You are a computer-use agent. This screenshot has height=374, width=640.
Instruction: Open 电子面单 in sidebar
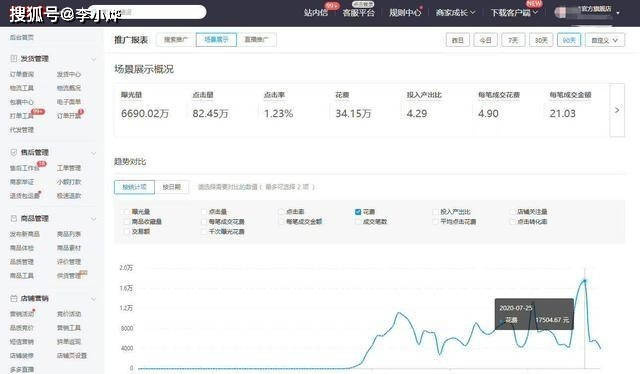tap(69, 102)
